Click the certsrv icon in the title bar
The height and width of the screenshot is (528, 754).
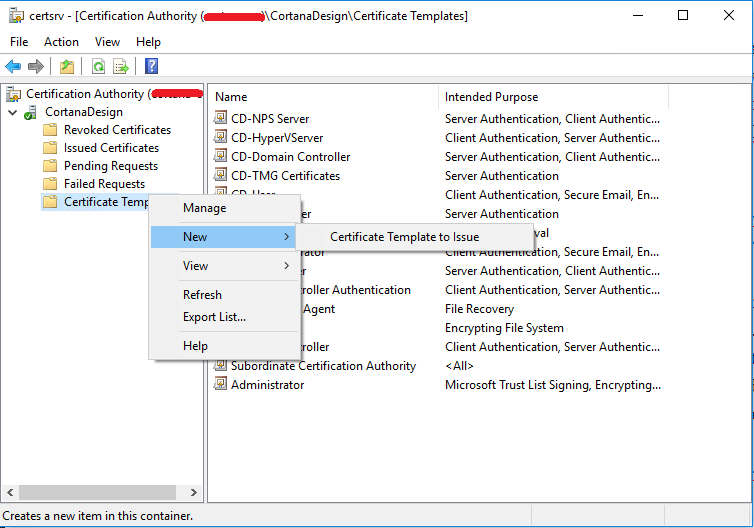pos(16,16)
